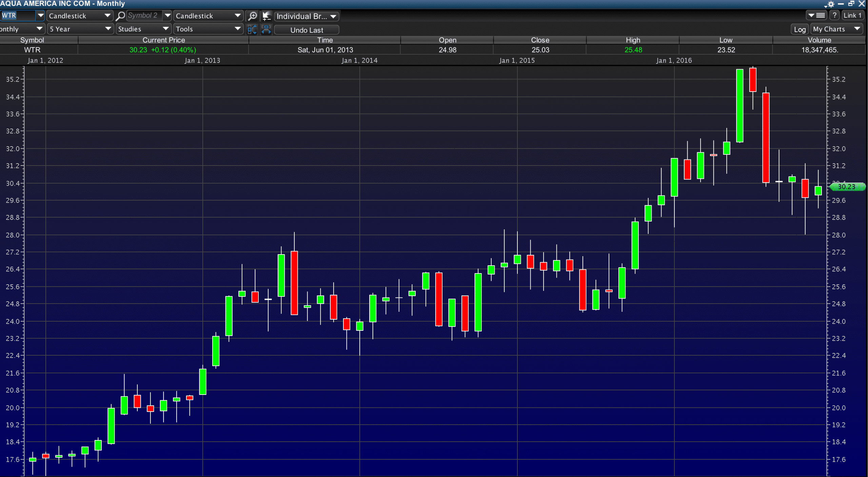This screenshot has height=477, width=868.
Task: Expand the Individual Br... dropdown
Action: click(307, 16)
